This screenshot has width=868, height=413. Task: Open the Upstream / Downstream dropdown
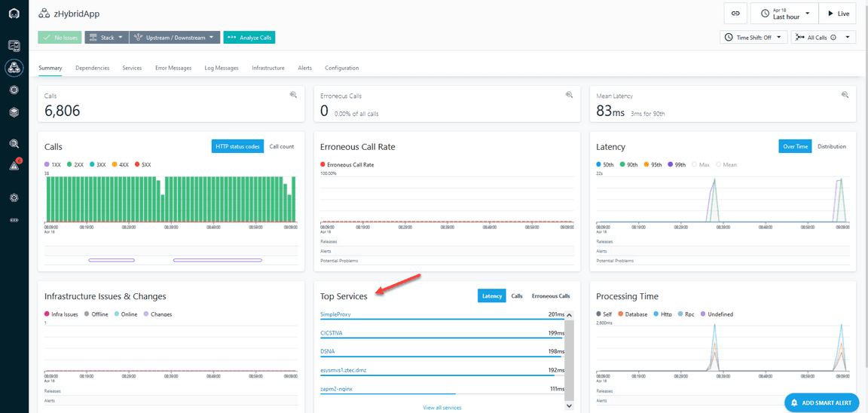(x=174, y=37)
